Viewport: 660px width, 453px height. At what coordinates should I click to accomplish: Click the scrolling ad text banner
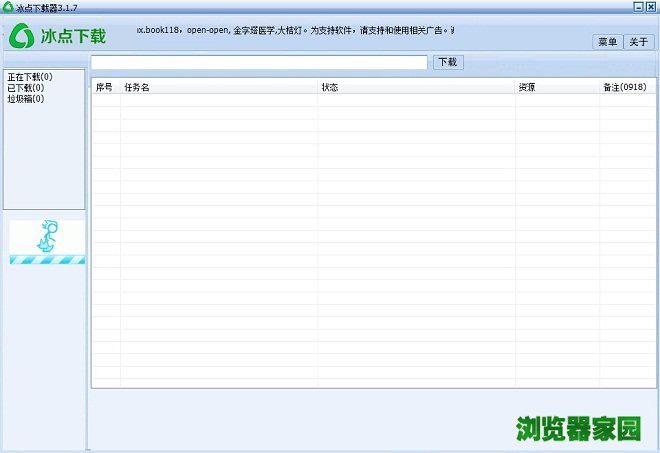coord(288,31)
